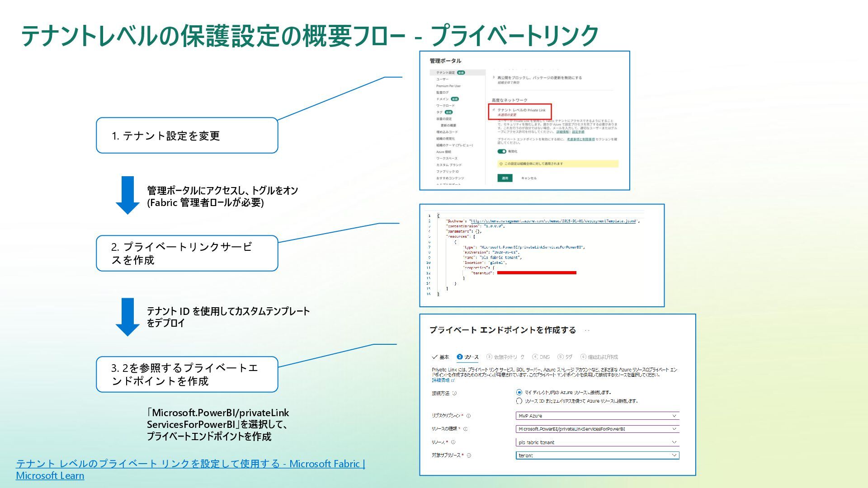Select 組織の視覚化 sidebar item

tap(446, 139)
